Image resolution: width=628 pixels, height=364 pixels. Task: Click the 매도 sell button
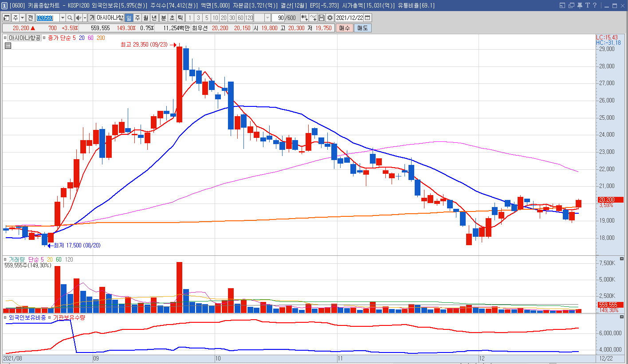(362, 28)
